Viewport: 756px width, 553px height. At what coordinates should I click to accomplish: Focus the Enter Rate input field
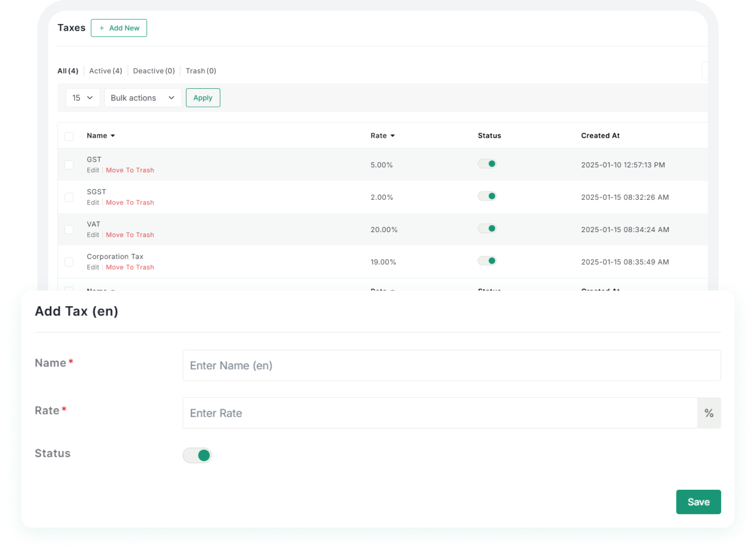tap(440, 413)
